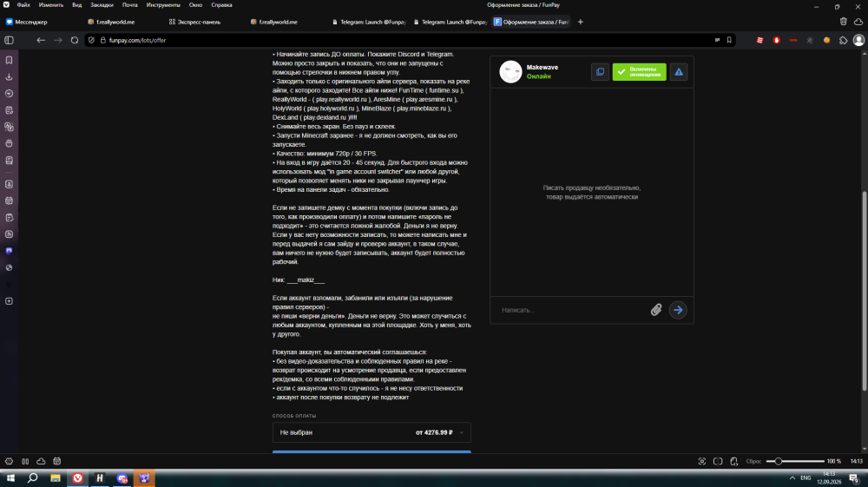The width and height of the screenshot is (868, 487).
Task: Click the Makewave seller avatar
Action: pyautogui.click(x=510, y=71)
